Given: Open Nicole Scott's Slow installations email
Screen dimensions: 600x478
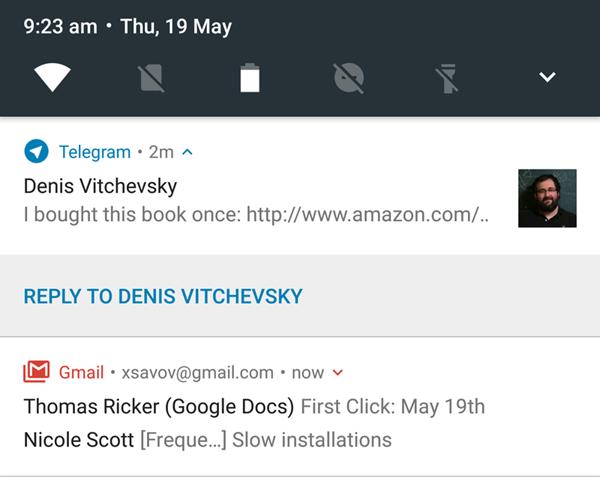Looking at the screenshot, I should point(207,439).
